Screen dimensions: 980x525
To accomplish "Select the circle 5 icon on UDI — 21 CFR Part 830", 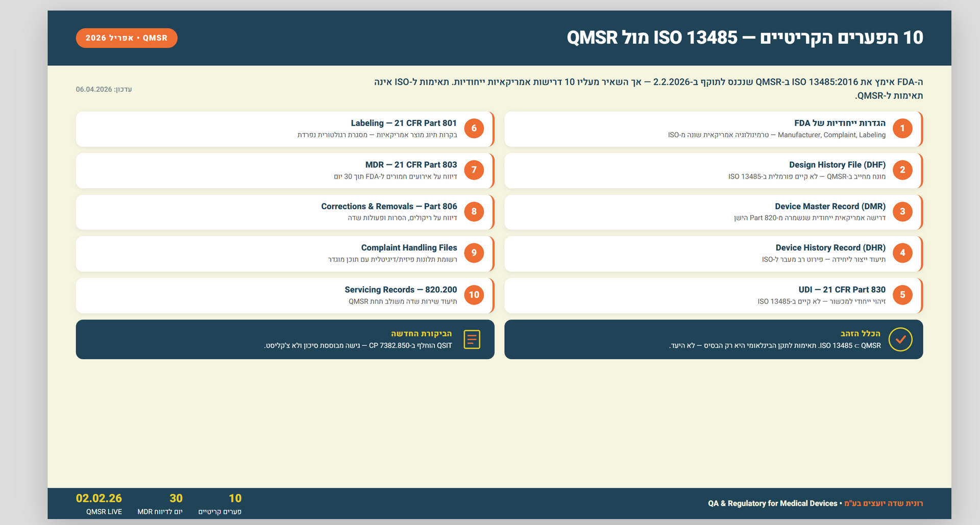I will (x=902, y=295).
